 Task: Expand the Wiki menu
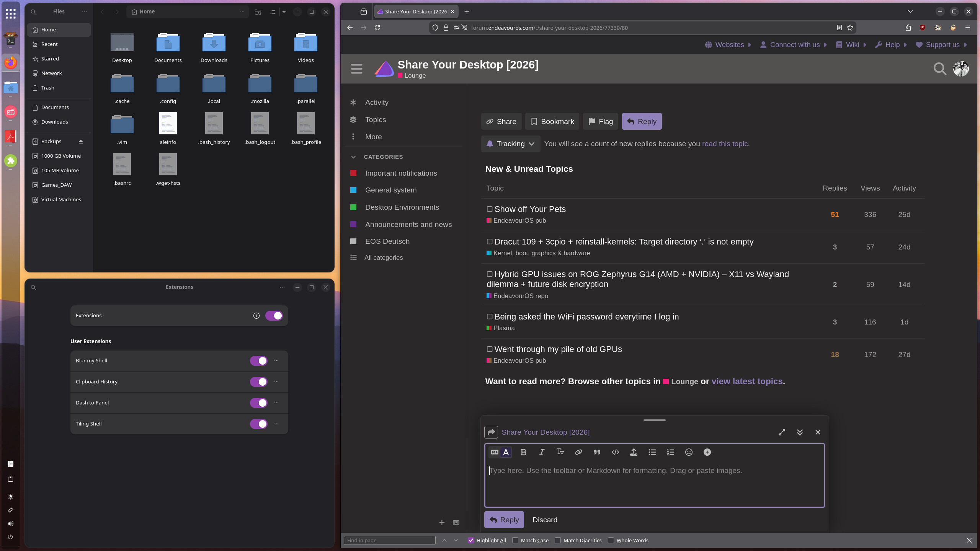pyautogui.click(x=851, y=45)
